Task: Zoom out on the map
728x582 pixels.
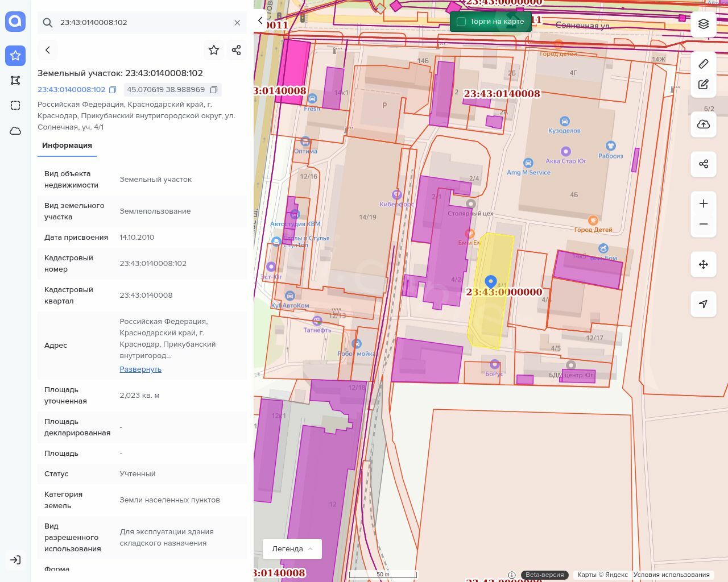Action: click(704, 224)
